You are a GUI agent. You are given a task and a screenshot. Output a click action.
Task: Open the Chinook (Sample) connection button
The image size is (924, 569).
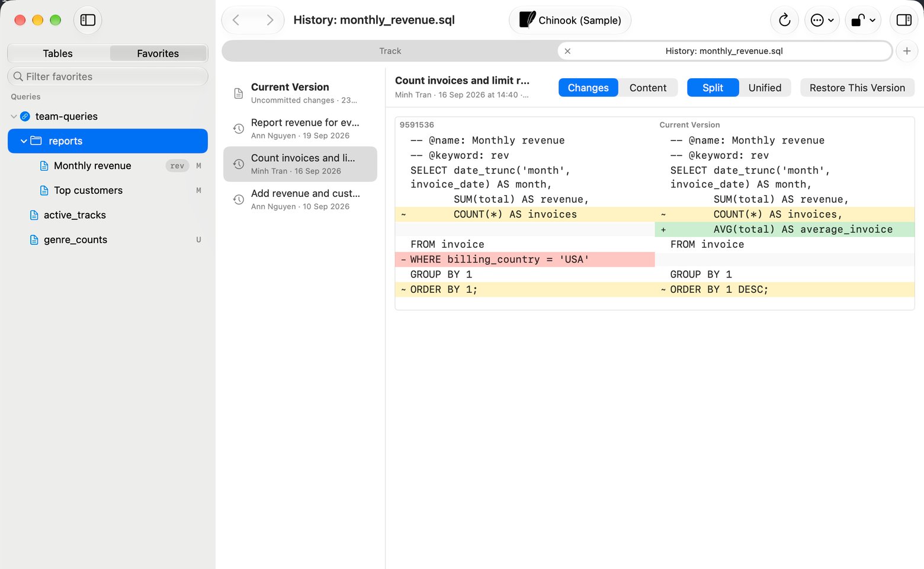tap(570, 20)
